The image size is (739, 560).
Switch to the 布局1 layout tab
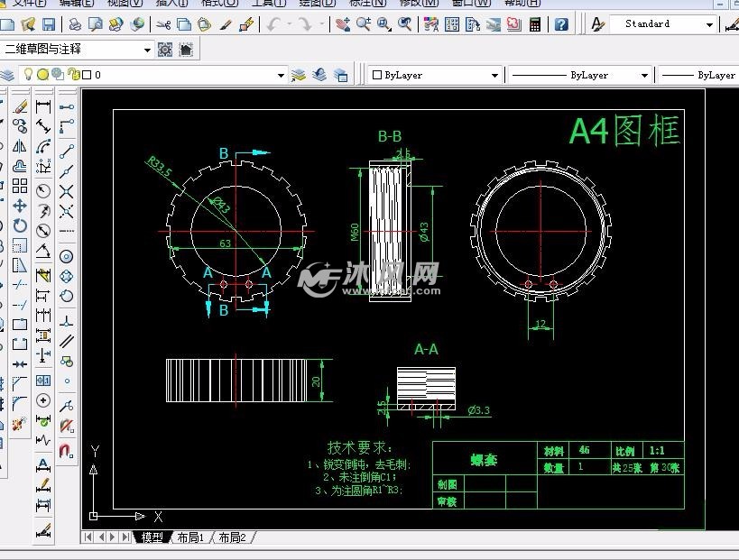coord(189,537)
